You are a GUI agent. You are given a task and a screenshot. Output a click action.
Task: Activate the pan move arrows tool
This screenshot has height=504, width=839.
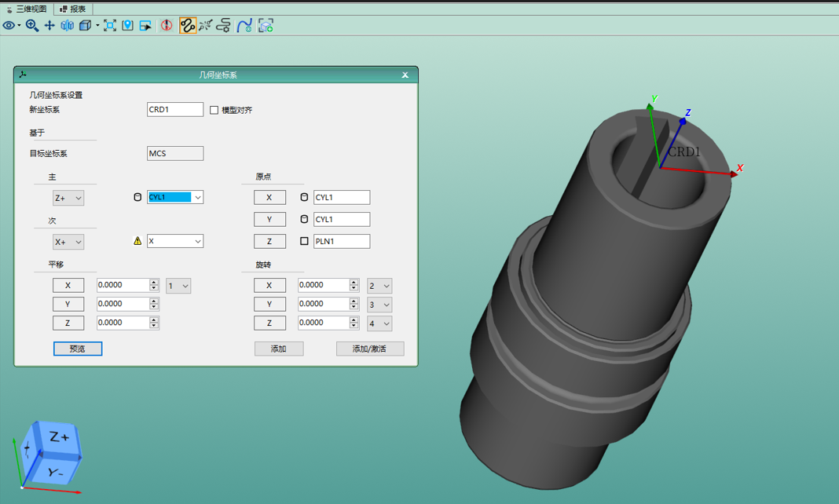pos(49,25)
